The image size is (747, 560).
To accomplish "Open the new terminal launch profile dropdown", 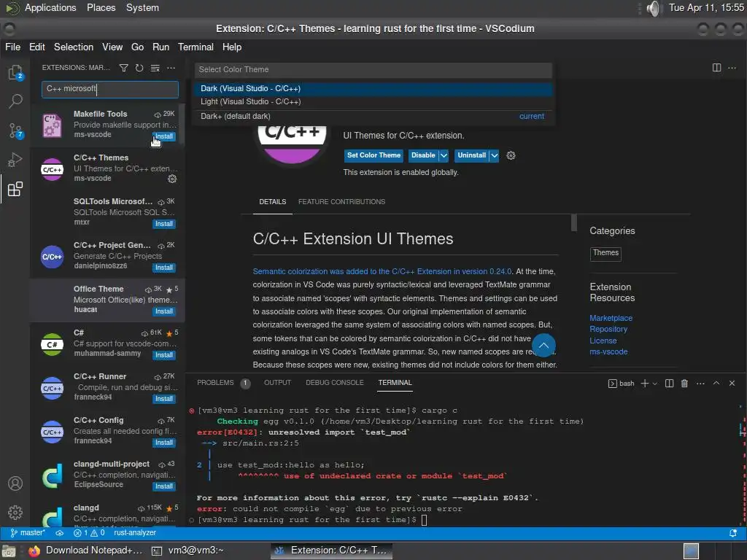I will 655,384.
